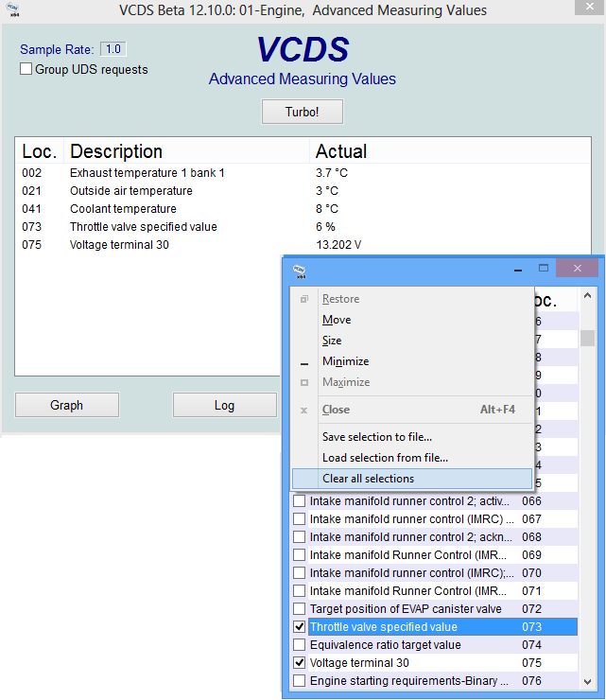Select row 075 Voltage terminal 30 in main table

pyautogui.click(x=303, y=245)
